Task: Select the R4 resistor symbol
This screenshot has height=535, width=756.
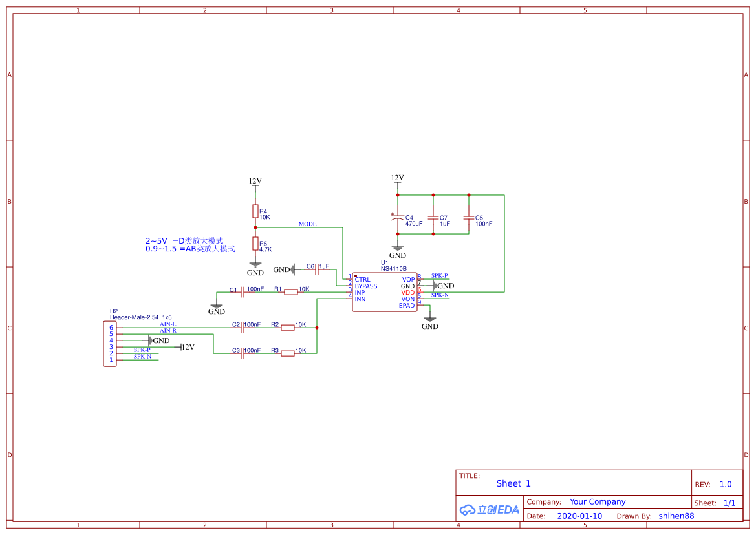Action: 255,211
